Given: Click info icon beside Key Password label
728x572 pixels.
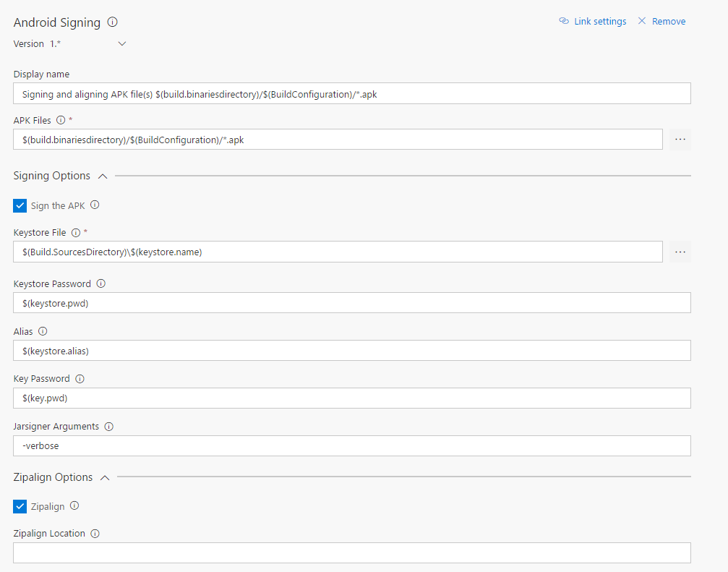Looking at the screenshot, I should click(80, 379).
